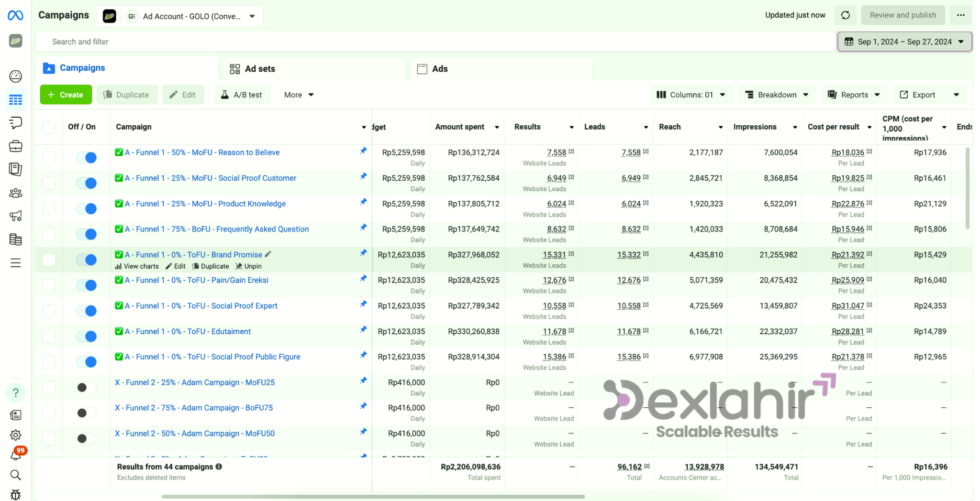Enable the Adam Campaign MoFU25 toggle

coord(87,387)
